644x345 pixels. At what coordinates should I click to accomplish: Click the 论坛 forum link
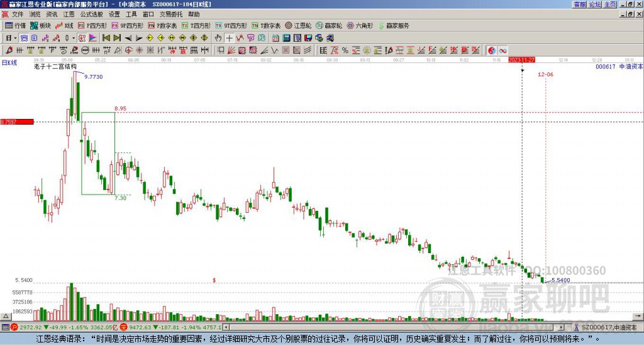tap(595, 4)
